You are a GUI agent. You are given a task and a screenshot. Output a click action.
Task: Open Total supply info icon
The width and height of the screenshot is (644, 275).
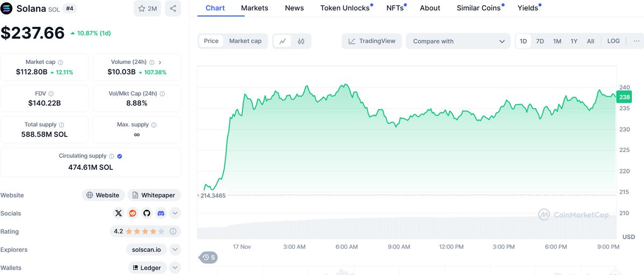61,125
